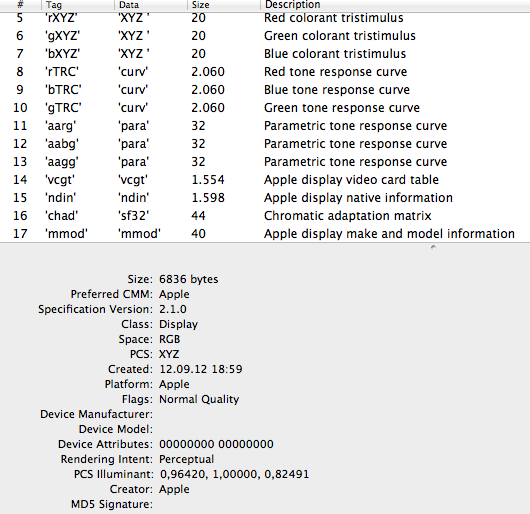
Task: Click the 'sf32' data cell
Action: click(134, 216)
